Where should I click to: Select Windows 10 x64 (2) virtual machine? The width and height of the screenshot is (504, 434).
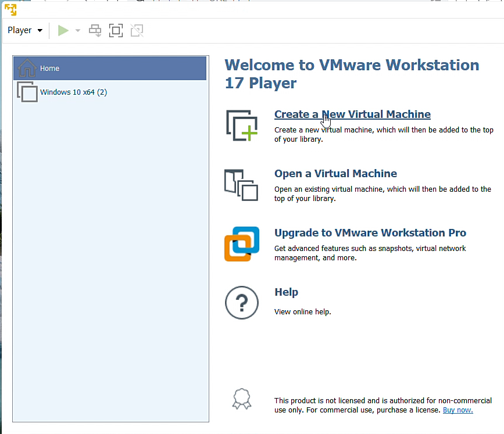coord(110,92)
